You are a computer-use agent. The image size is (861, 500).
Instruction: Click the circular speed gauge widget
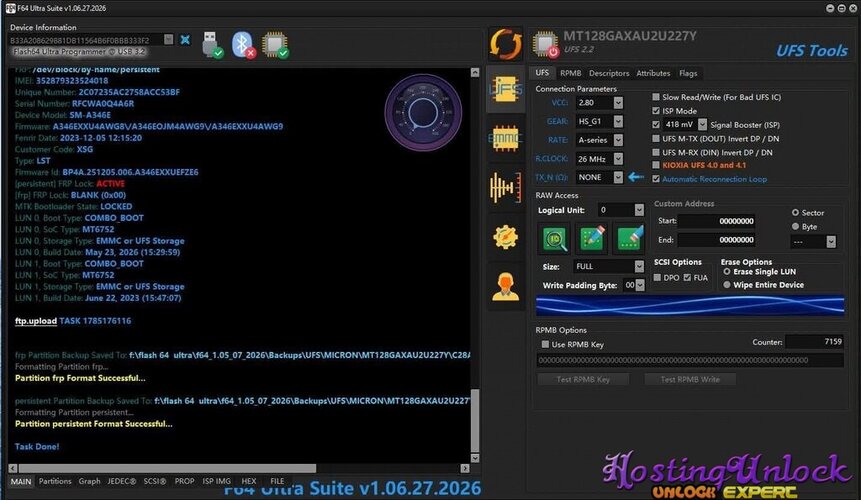pyautogui.click(x=423, y=113)
